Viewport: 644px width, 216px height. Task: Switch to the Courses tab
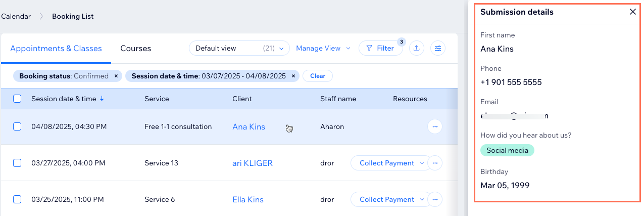tap(136, 49)
